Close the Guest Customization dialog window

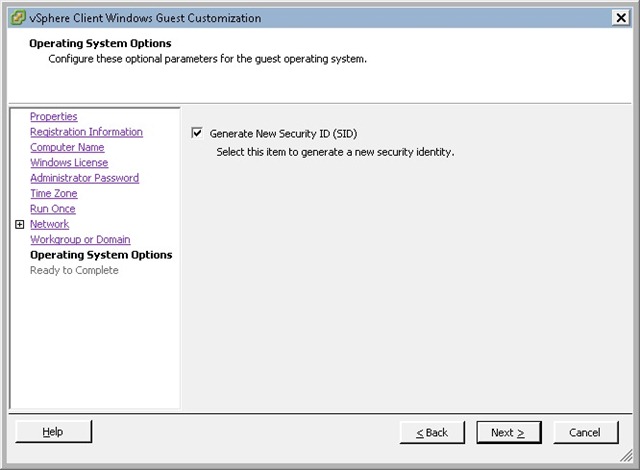(621, 18)
